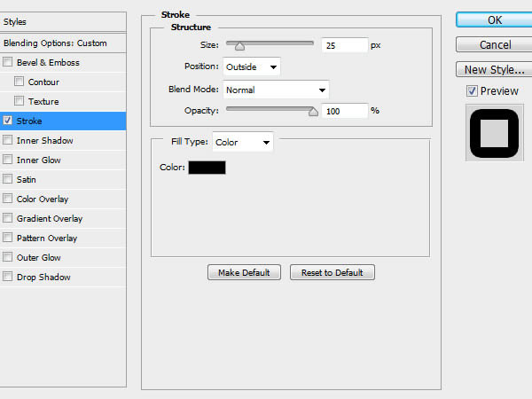This screenshot has width=532, height=399.
Task: Enable the Bevel & Emboss checkbox
Action: 7,62
